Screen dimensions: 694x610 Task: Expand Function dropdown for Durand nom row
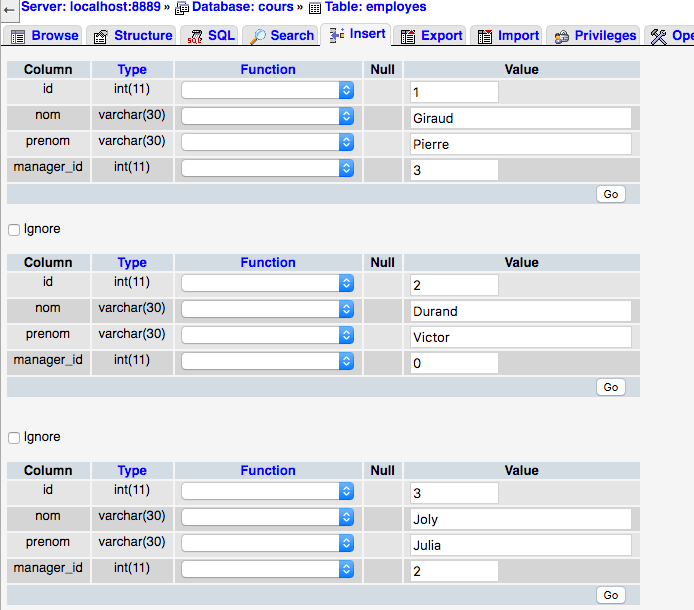click(268, 309)
